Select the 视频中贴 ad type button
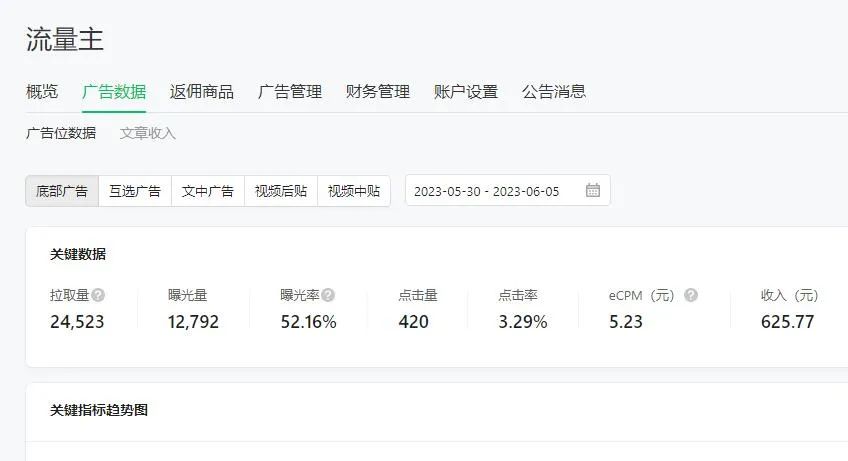Viewport: 848px width, 461px height. tap(354, 191)
